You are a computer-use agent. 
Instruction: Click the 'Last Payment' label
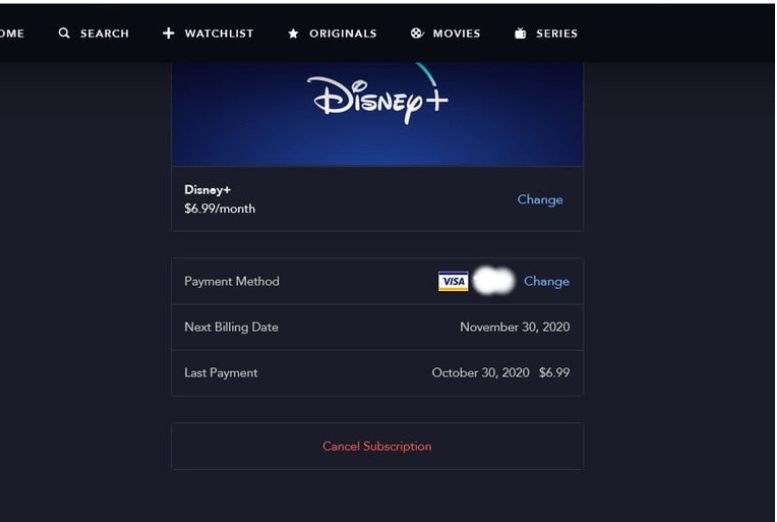coord(221,373)
